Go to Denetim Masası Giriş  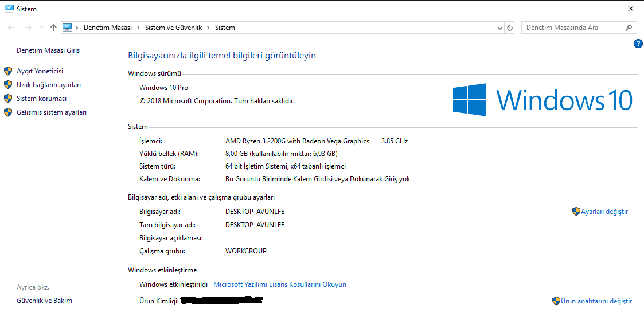pos(48,50)
